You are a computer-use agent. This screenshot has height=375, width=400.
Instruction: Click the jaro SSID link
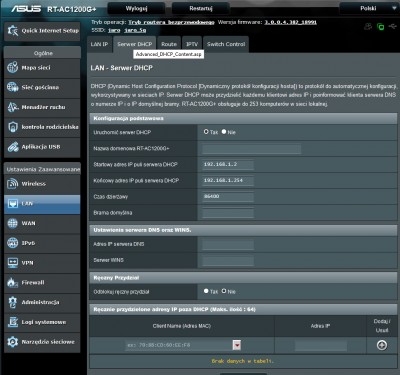point(114,30)
